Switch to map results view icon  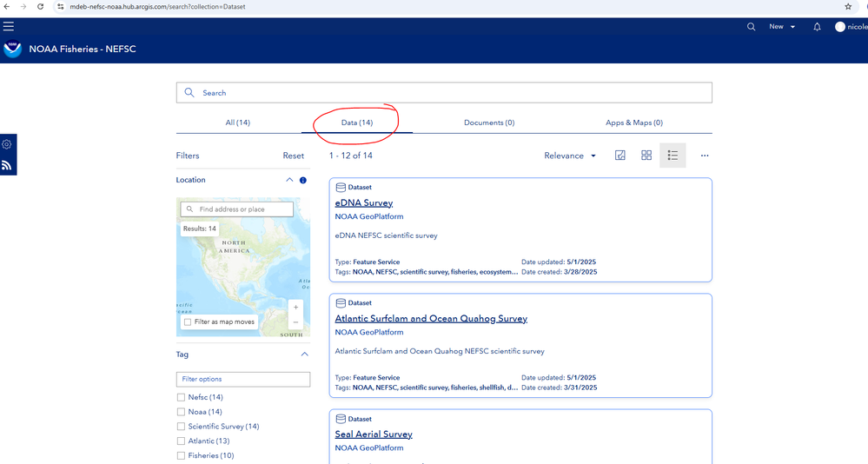click(x=620, y=156)
